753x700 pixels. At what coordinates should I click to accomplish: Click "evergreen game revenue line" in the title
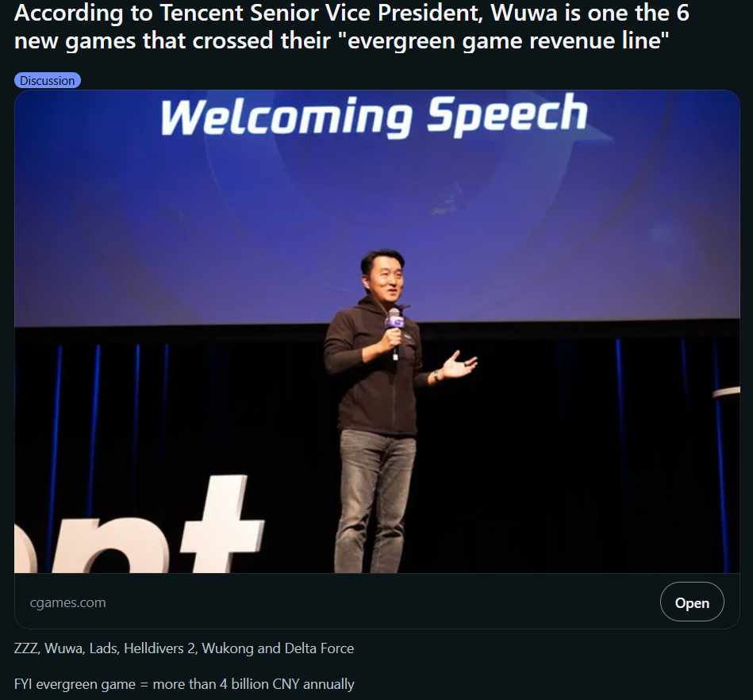(x=507, y=40)
